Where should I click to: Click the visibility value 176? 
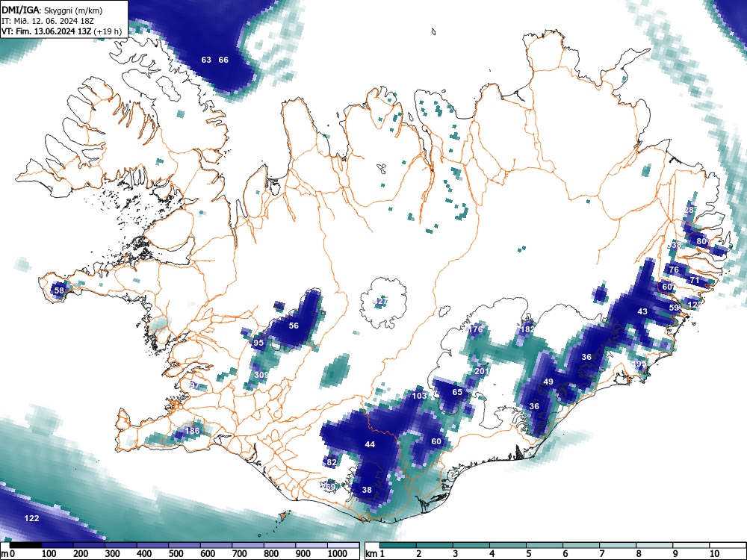[476, 329]
